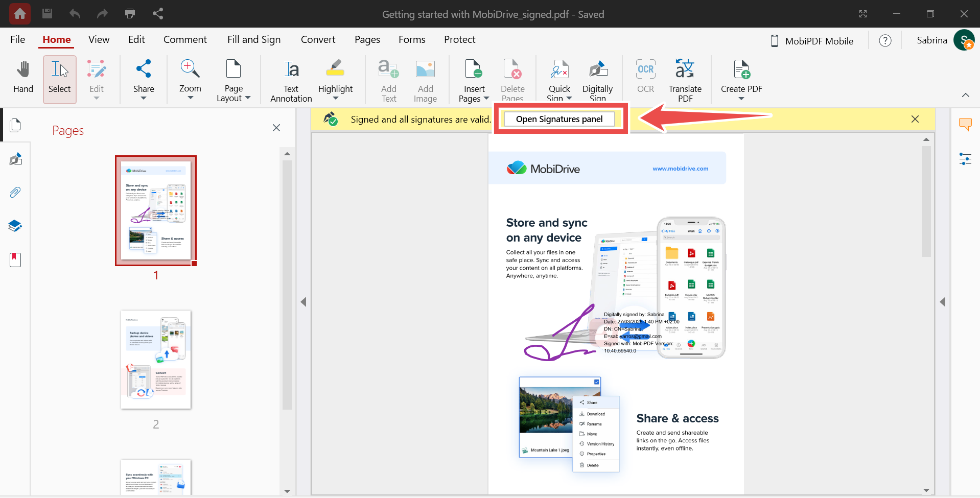Viewport: 980px width, 498px height.
Task: Switch to the Pages tab
Action: (x=367, y=39)
